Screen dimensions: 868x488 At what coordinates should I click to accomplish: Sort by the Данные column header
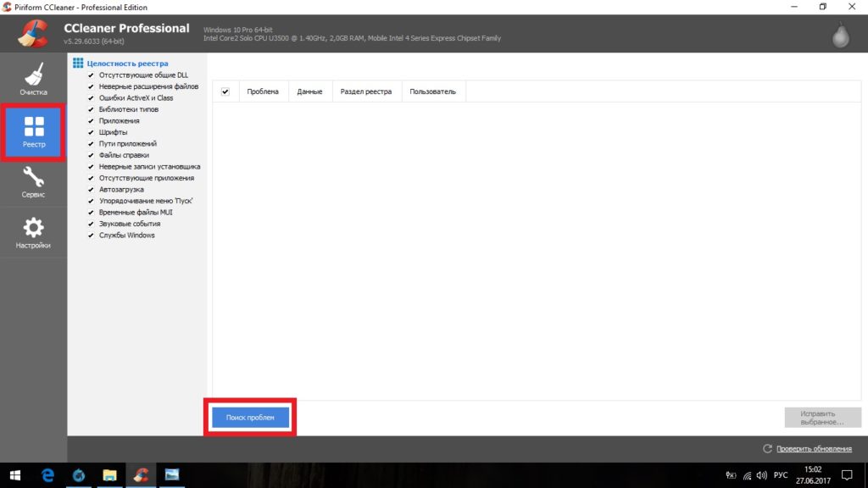[x=310, y=91]
